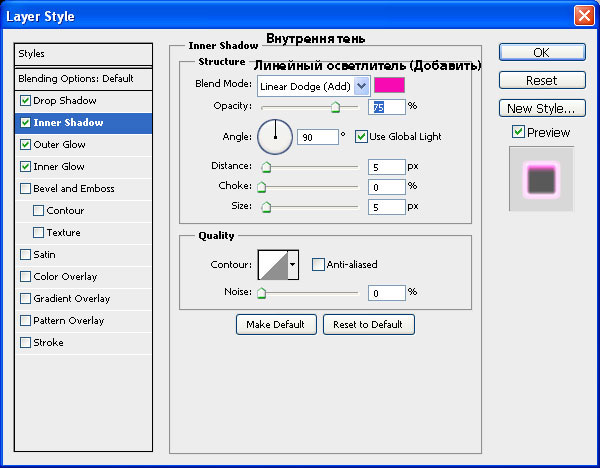Screen dimensions: 600x468
Task: Open the Blend Mode dropdown
Action: [x=313, y=86]
